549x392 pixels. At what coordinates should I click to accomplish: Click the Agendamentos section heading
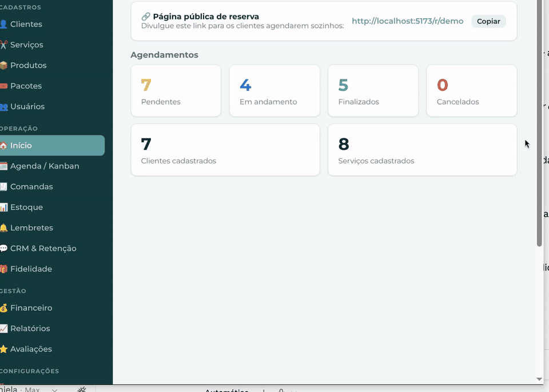[164, 55]
